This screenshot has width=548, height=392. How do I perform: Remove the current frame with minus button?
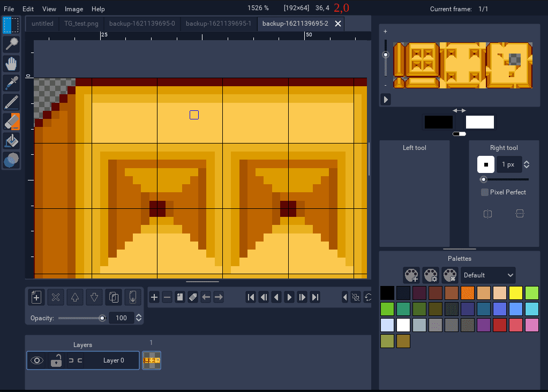[x=167, y=297]
